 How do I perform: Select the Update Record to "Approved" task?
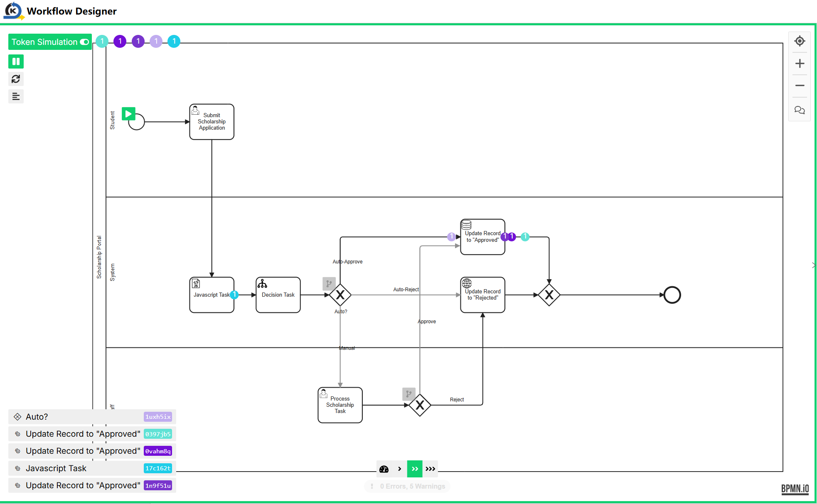pos(483,237)
